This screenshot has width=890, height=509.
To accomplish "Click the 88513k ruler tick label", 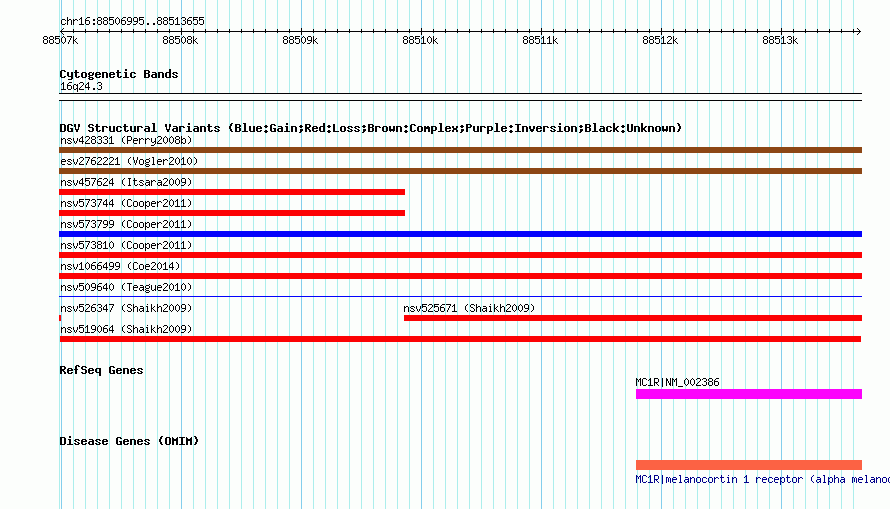I will (780, 40).
